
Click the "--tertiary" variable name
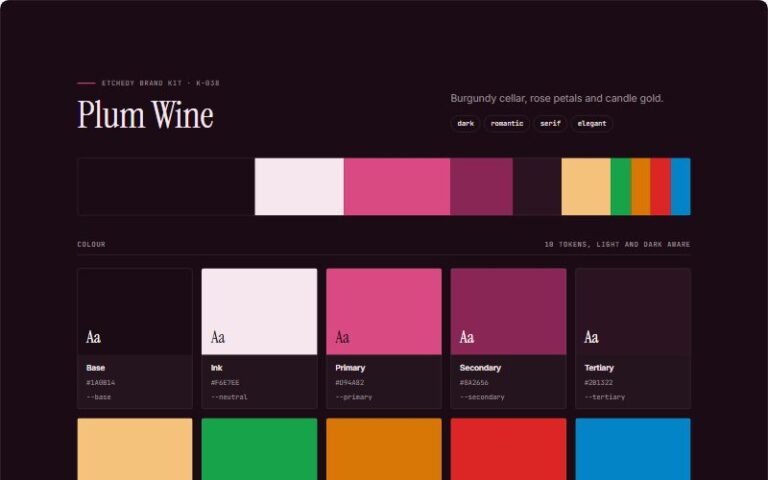click(605, 397)
